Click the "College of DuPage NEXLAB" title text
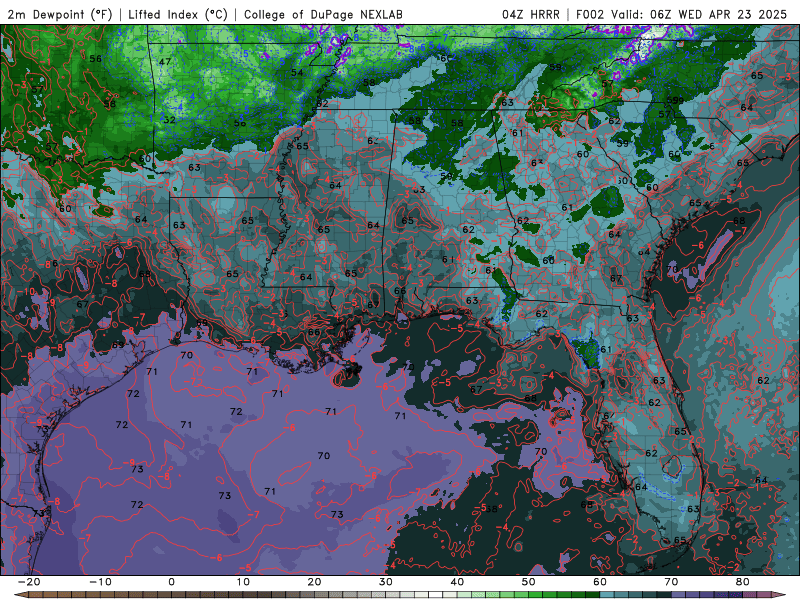This screenshot has width=800, height=600. [x=323, y=14]
